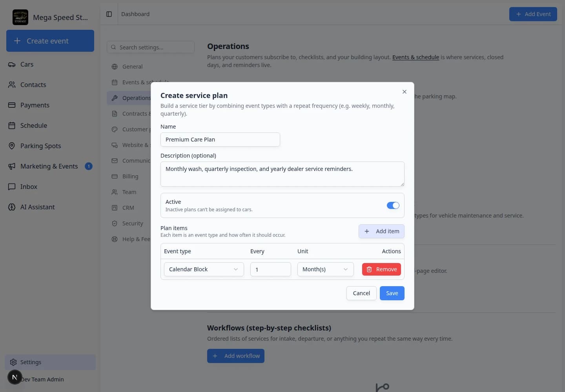Select the Customer palette icon

115,129
